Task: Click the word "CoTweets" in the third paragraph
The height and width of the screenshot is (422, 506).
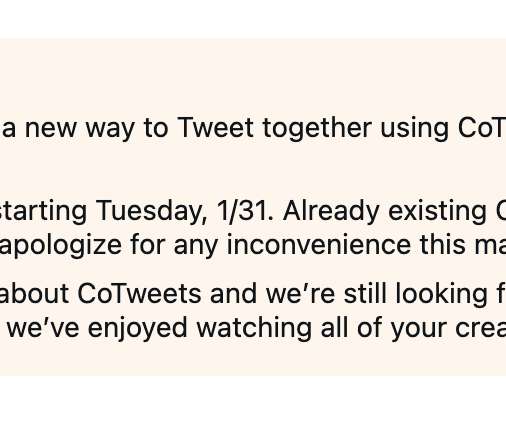Action: pyautogui.click(x=139, y=294)
